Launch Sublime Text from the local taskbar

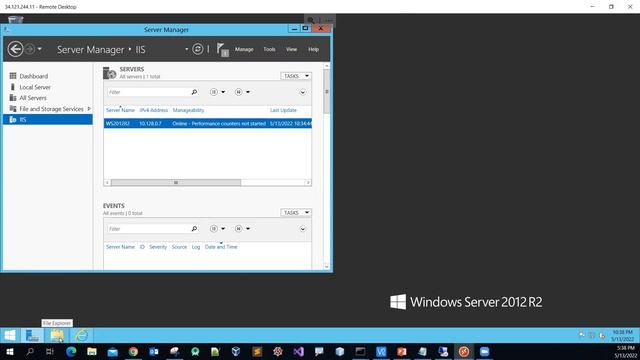257,352
